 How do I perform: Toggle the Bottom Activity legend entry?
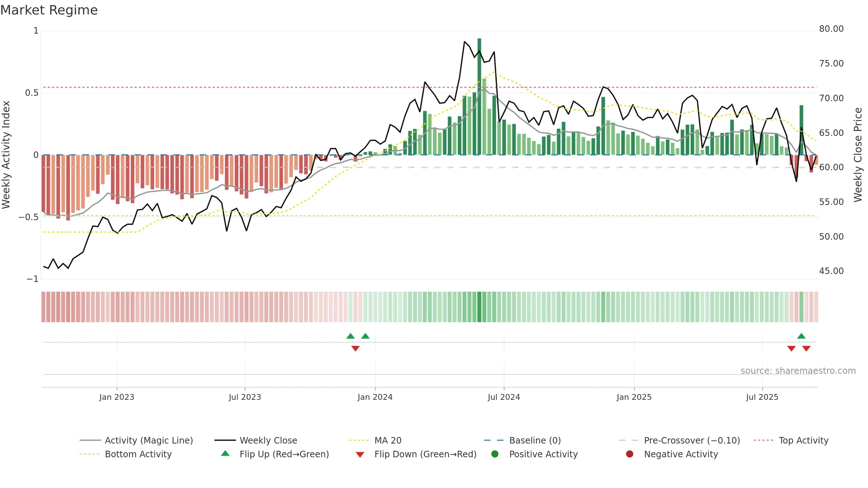coord(125,454)
